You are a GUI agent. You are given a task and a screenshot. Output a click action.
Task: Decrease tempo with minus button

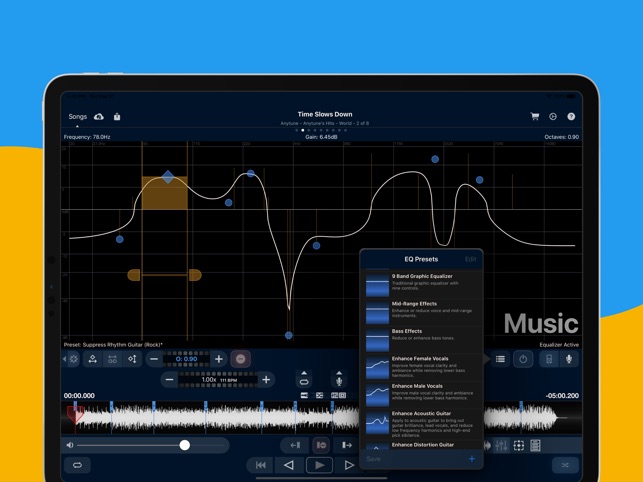(169, 379)
